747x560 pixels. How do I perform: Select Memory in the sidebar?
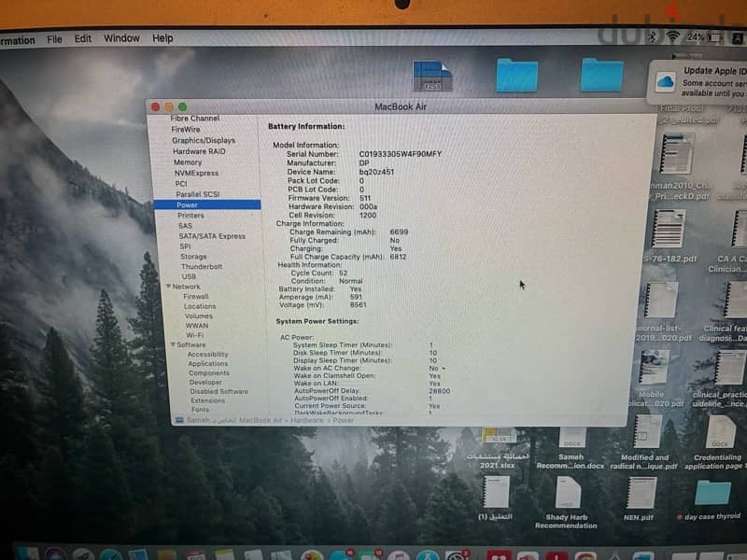(x=188, y=162)
